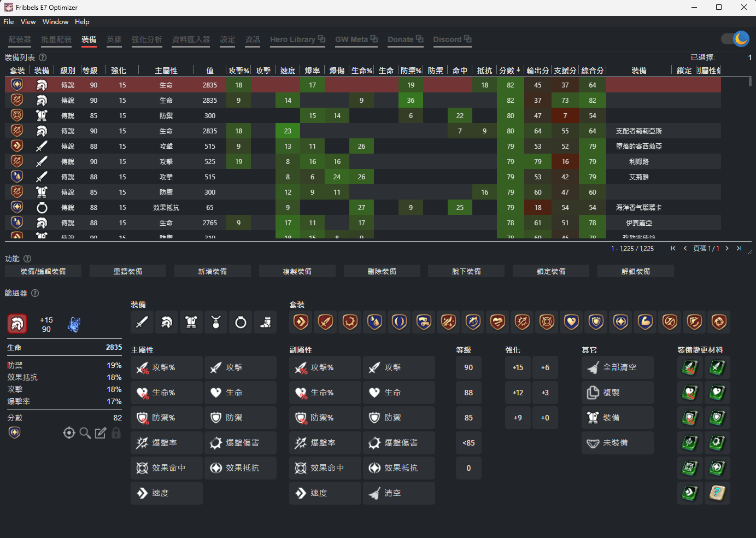
Task: Toggle 未裝備 unequipped filter
Action: (617, 443)
